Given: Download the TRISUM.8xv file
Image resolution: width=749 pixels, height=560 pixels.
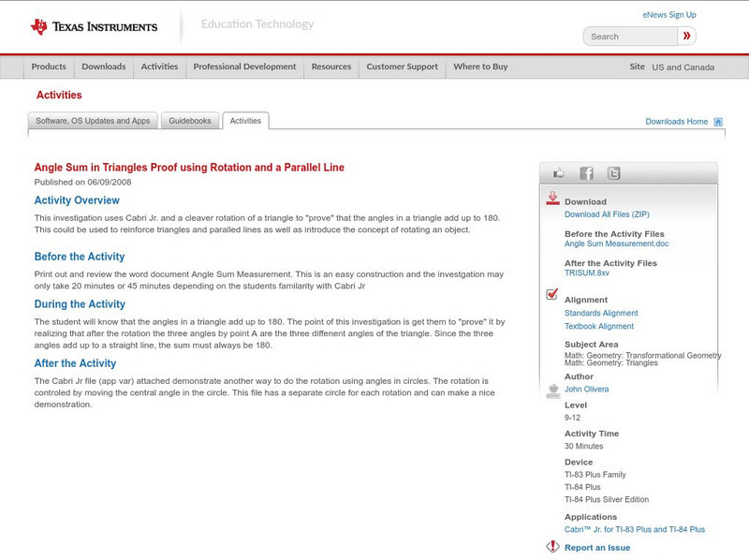Looking at the screenshot, I should click(587, 273).
